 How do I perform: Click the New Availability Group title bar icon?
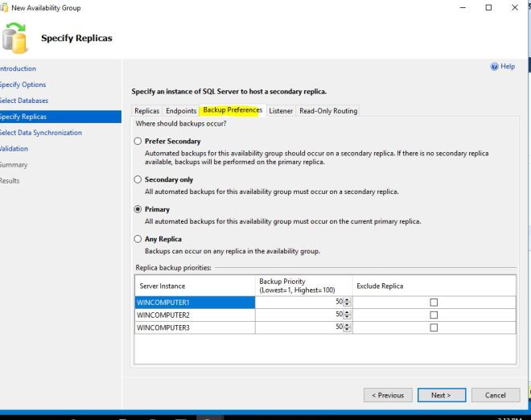(x=6, y=7)
